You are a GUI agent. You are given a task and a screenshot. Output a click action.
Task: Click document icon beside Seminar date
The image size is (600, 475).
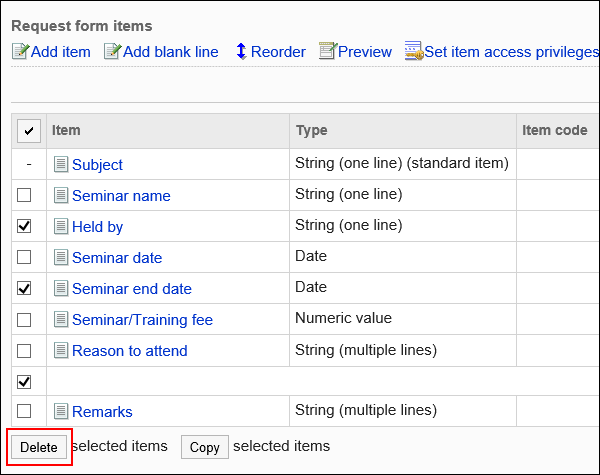tap(61, 258)
